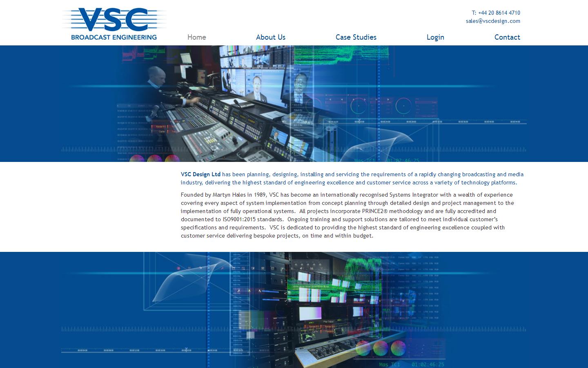Open the About Us page

click(270, 37)
